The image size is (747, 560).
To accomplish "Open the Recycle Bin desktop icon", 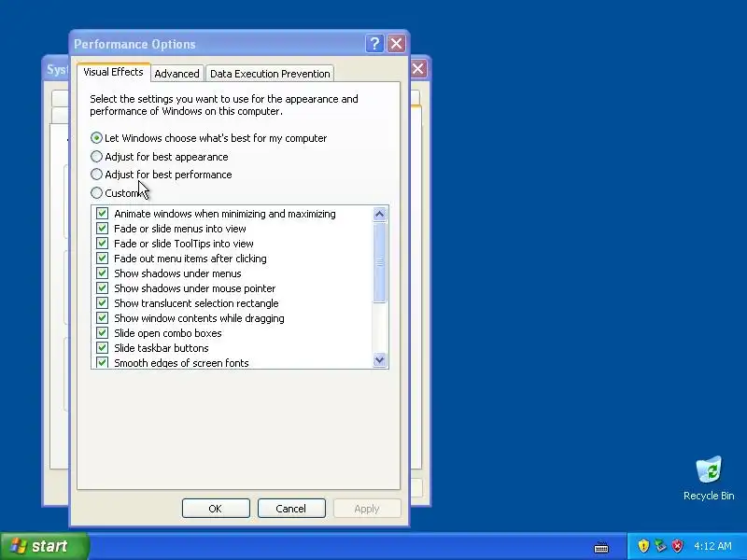I will coord(709,478).
